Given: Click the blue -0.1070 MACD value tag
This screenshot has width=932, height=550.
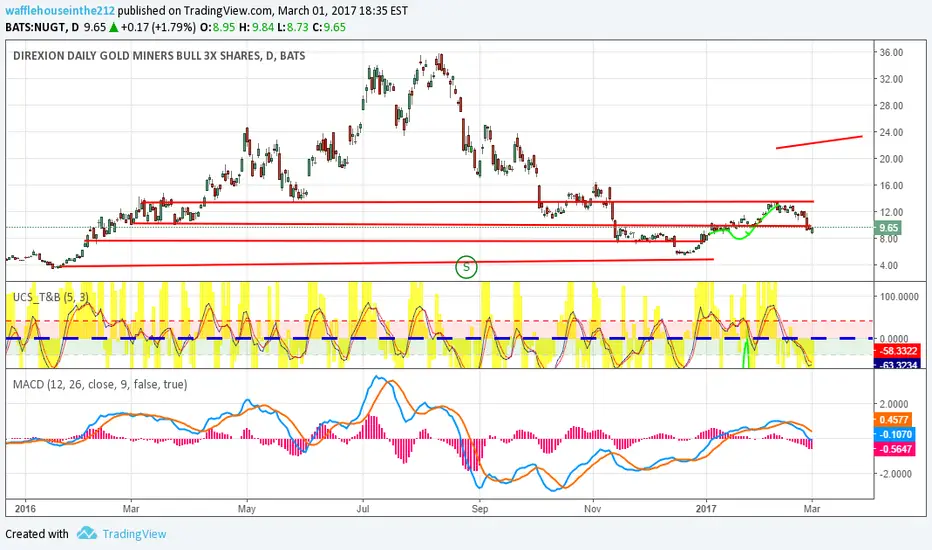Looking at the screenshot, I should (x=893, y=435).
